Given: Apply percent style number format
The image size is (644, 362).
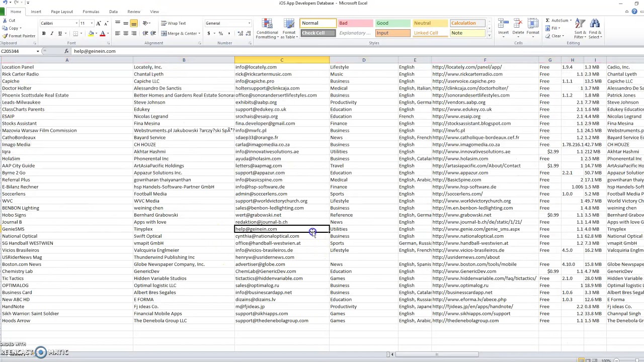Looking at the screenshot, I should coord(220,33).
